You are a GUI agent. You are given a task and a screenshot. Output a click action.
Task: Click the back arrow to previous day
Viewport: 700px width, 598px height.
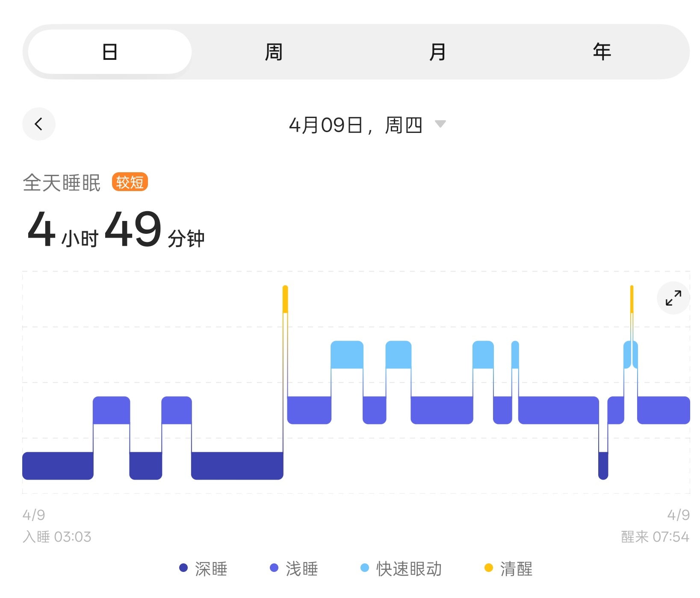pos(39,124)
